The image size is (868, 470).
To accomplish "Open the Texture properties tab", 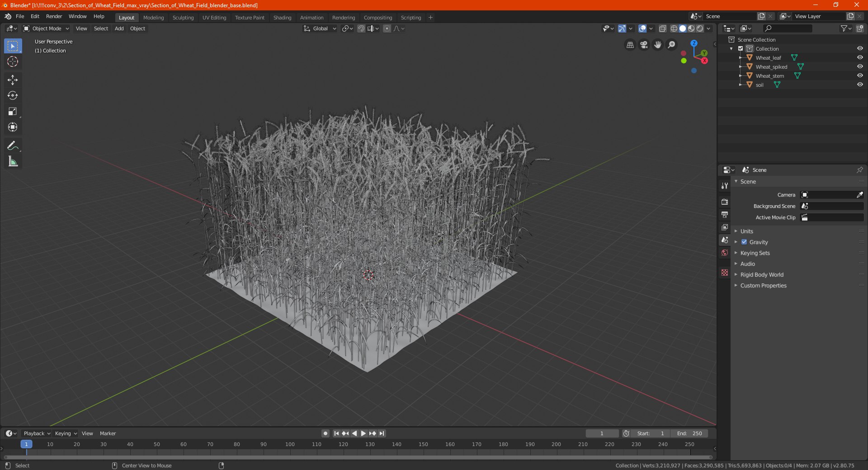I will tap(725, 273).
